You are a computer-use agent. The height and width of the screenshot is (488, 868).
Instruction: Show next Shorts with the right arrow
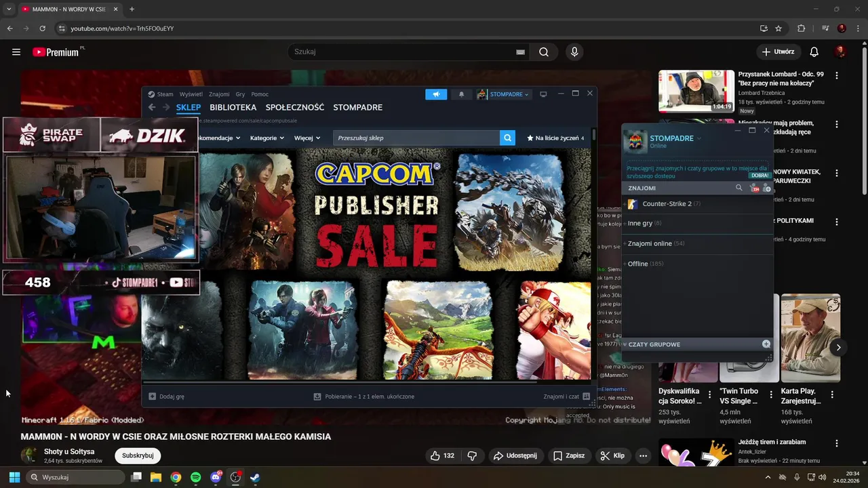[839, 347]
